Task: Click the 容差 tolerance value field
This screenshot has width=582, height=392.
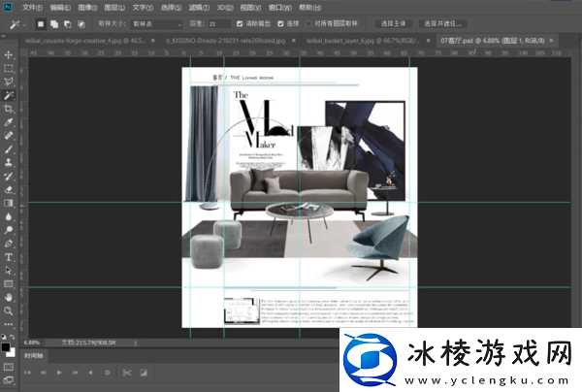Action: (219, 24)
